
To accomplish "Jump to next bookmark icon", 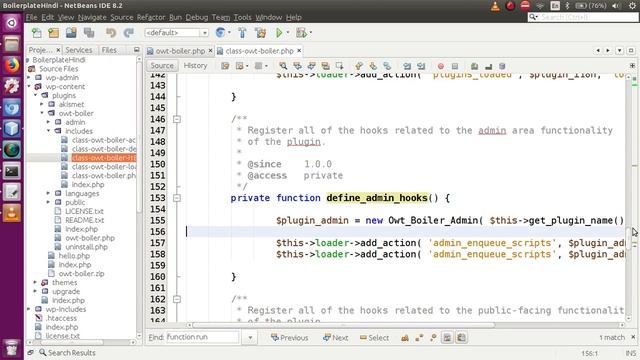I will pos(373,66).
